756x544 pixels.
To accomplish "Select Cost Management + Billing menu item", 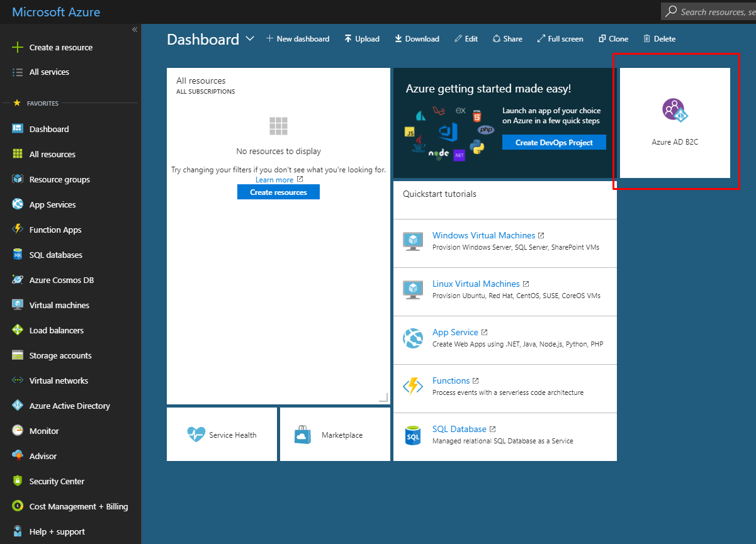I will tap(71, 506).
